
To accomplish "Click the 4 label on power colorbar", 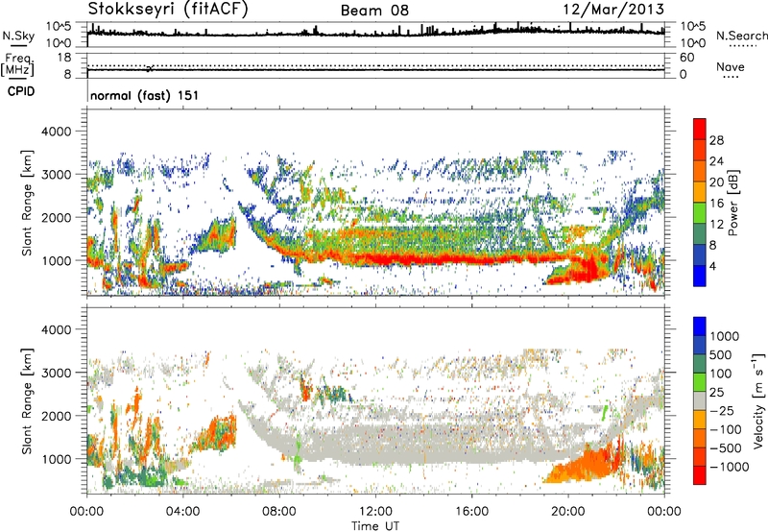I will [712, 267].
